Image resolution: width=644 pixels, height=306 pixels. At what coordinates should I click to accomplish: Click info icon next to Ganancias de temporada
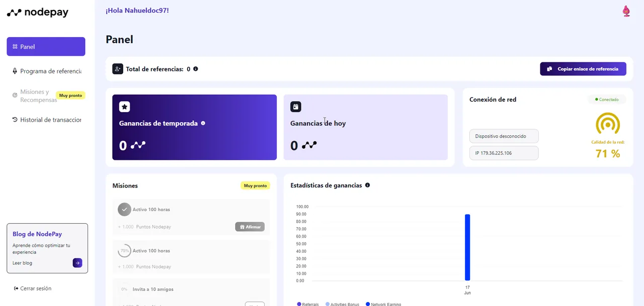203,123
